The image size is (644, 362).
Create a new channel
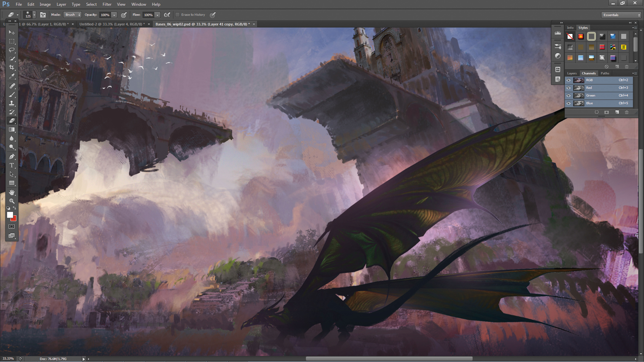coord(617,112)
